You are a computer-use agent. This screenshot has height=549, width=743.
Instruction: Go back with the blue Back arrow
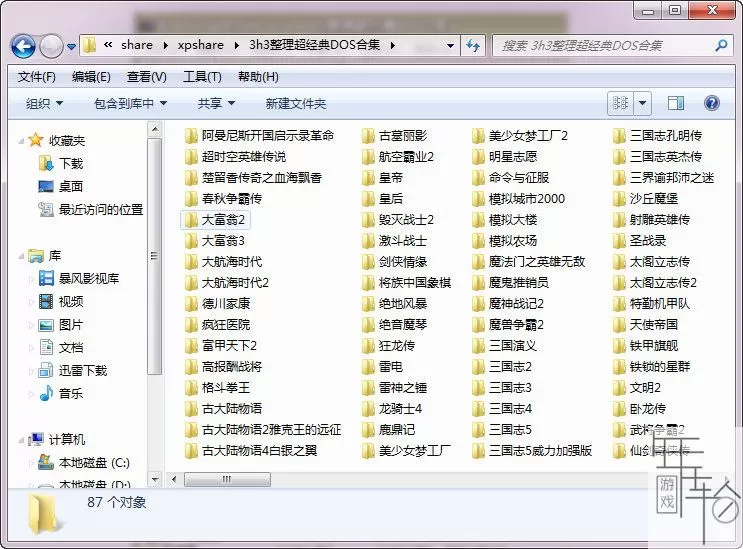tap(23, 46)
